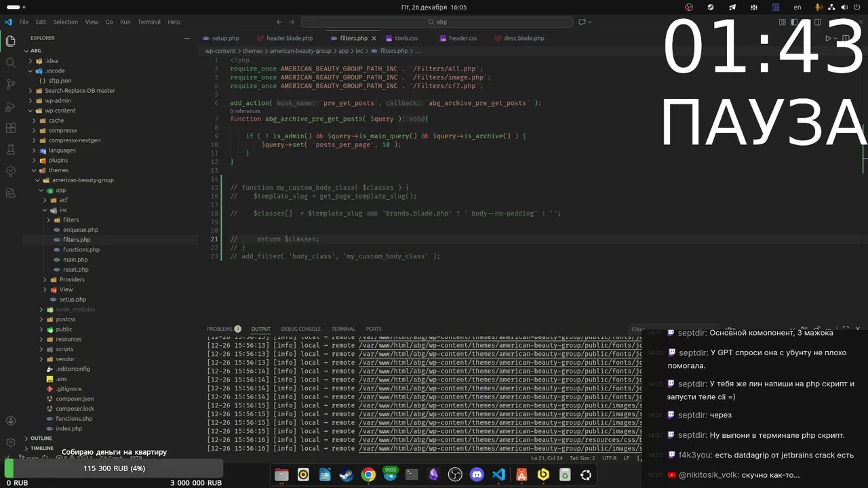The height and width of the screenshot is (488, 868).
Task: Launch Rhythmbox from the dock
Action: coord(303,475)
